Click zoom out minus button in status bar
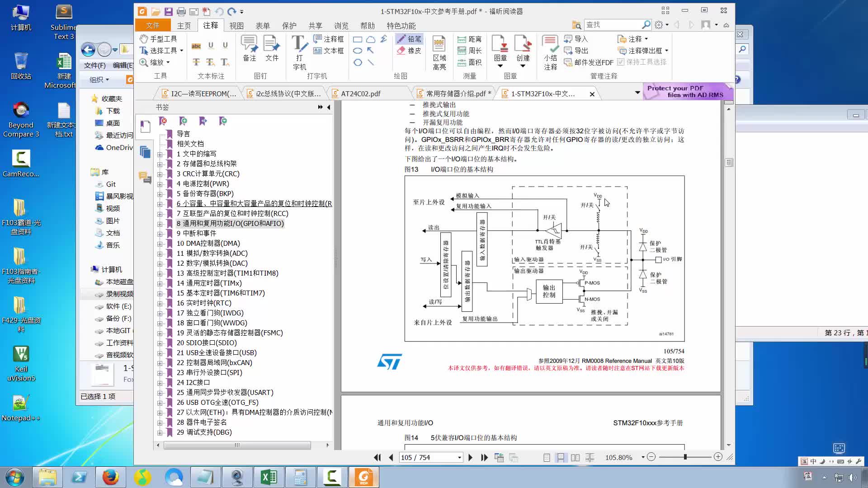The width and height of the screenshot is (868, 488). tap(651, 457)
